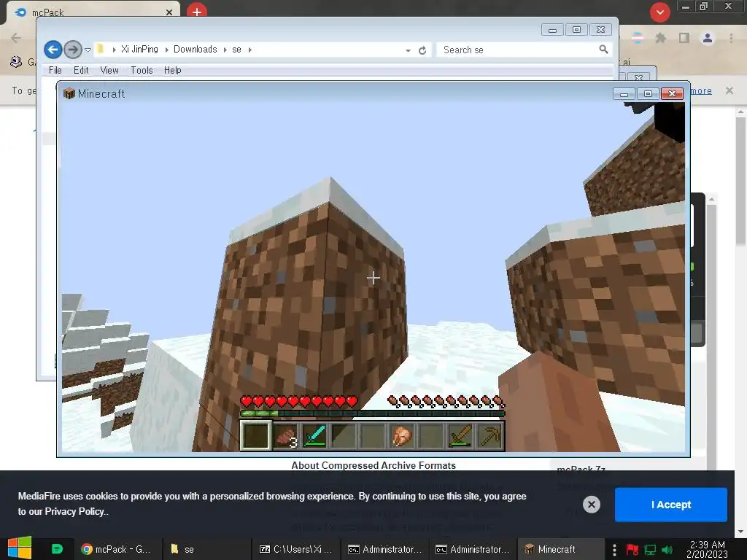Show hidden tray icons dots

pos(614,550)
